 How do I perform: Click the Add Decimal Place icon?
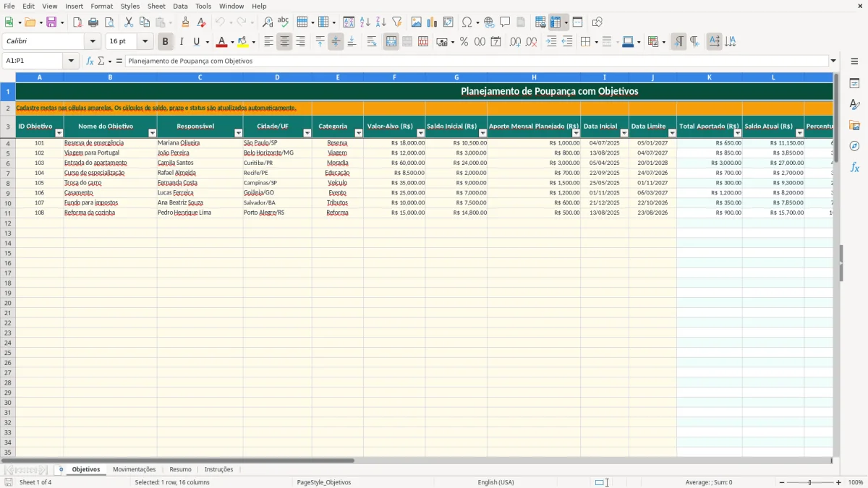coord(515,42)
